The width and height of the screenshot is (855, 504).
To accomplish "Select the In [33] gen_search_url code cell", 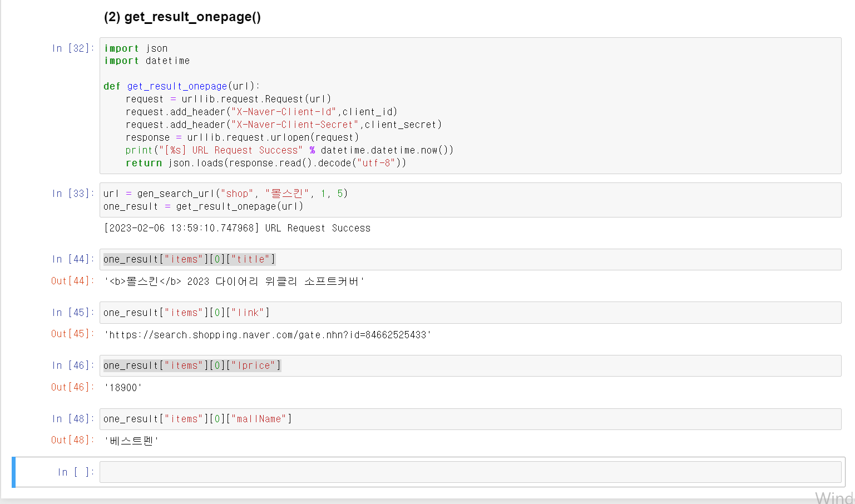I will [470, 200].
